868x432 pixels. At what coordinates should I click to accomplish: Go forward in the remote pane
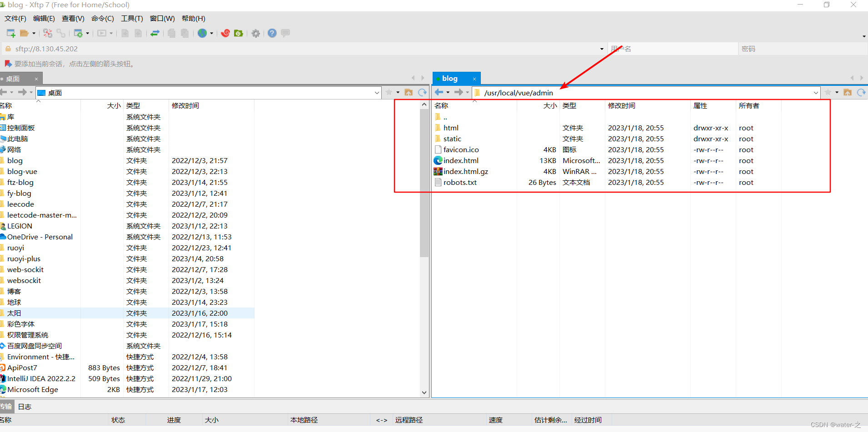(x=459, y=92)
